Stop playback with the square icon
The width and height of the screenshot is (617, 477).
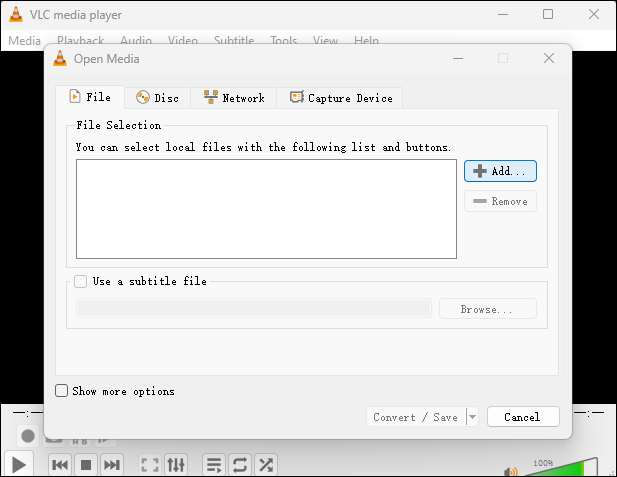(86, 465)
